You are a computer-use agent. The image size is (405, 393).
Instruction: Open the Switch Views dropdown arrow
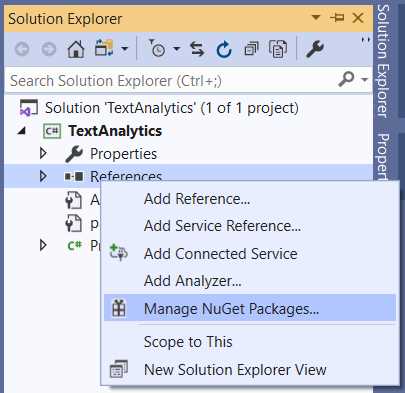click(124, 49)
